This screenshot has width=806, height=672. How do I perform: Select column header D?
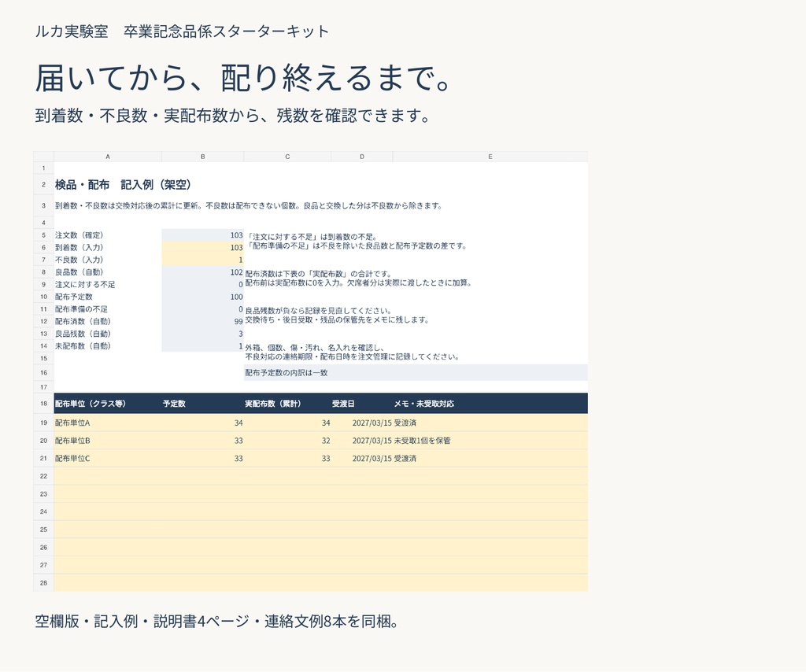[362, 157]
